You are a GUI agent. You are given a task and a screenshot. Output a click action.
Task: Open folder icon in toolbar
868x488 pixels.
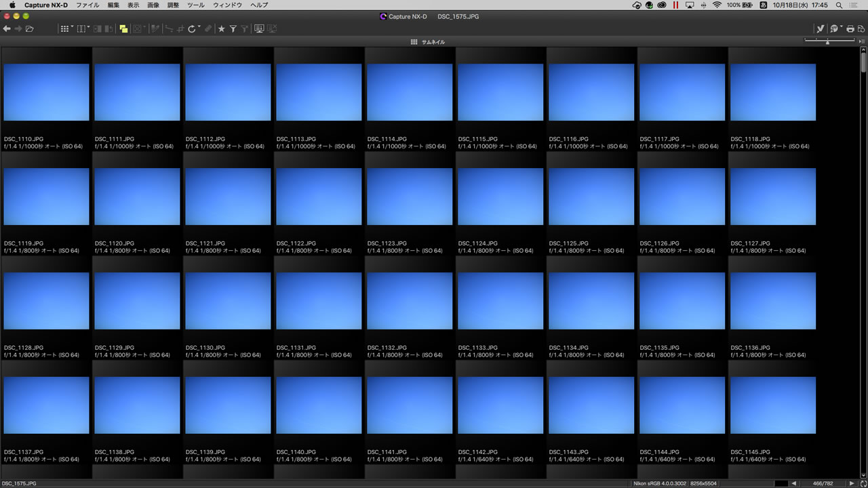point(29,28)
